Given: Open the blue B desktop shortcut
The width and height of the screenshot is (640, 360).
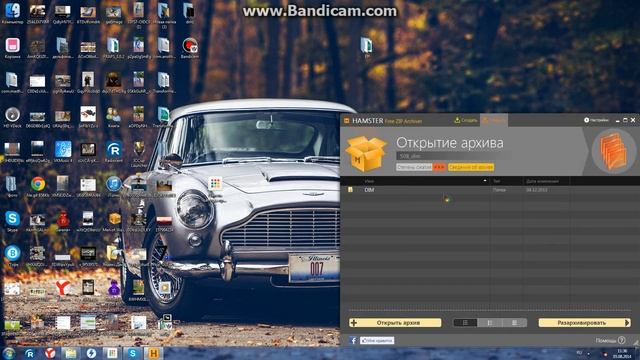Looking at the screenshot, I should [x=12, y=256].
